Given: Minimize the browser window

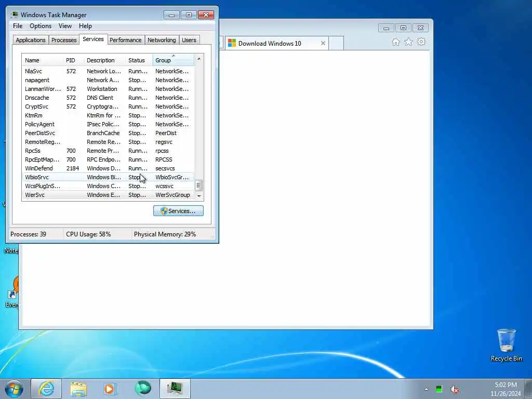Looking at the screenshot, I should click(386, 28).
